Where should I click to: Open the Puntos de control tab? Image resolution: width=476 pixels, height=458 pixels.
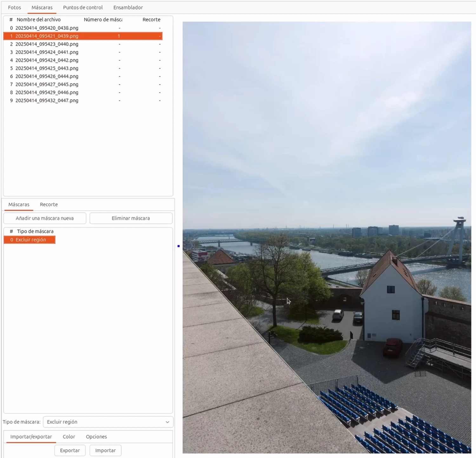pyautogui.click(x=83, y=7)
